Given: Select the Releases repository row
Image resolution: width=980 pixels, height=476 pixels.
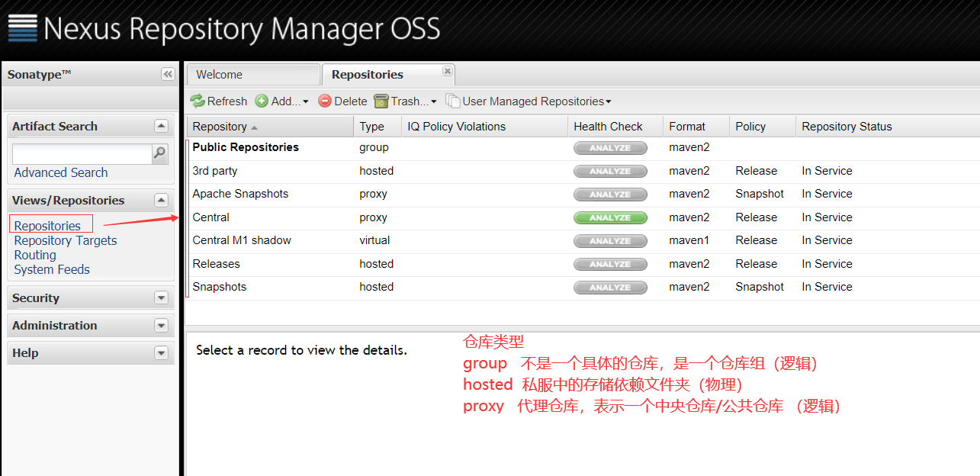Looking at the screenshot, I should tap(583, 265).
